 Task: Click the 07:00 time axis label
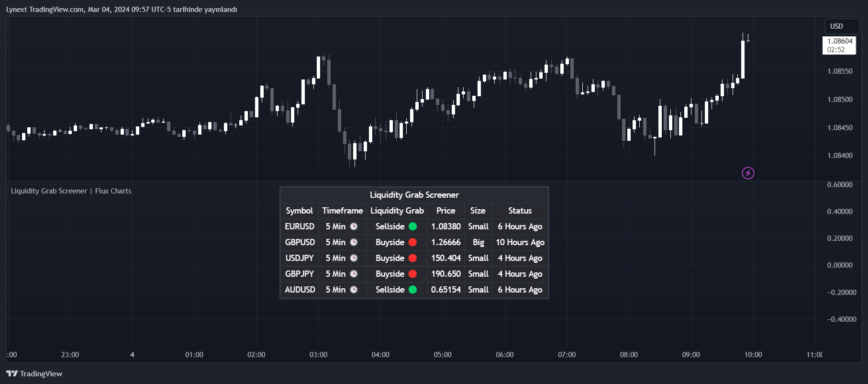[567, 355]
